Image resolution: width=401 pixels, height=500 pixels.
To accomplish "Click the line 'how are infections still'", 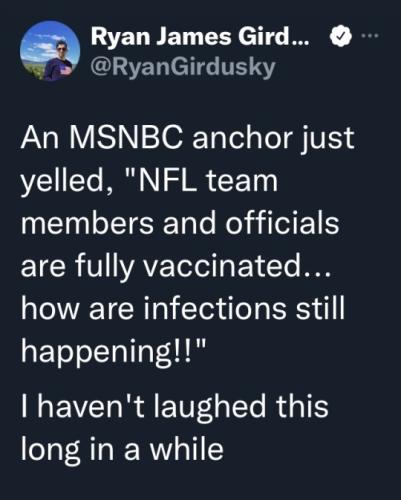I will (x=183, y=308).
